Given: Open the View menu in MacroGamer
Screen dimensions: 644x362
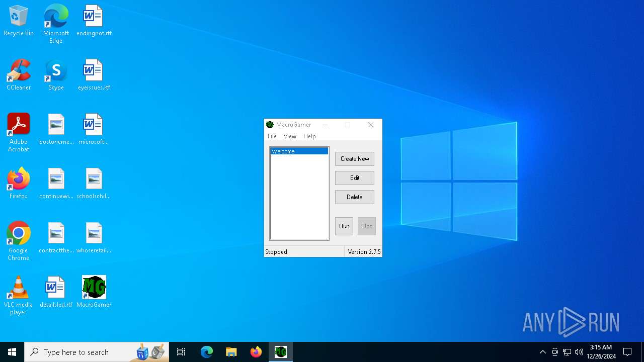Looking at the screenshot, I should (290, 136).
